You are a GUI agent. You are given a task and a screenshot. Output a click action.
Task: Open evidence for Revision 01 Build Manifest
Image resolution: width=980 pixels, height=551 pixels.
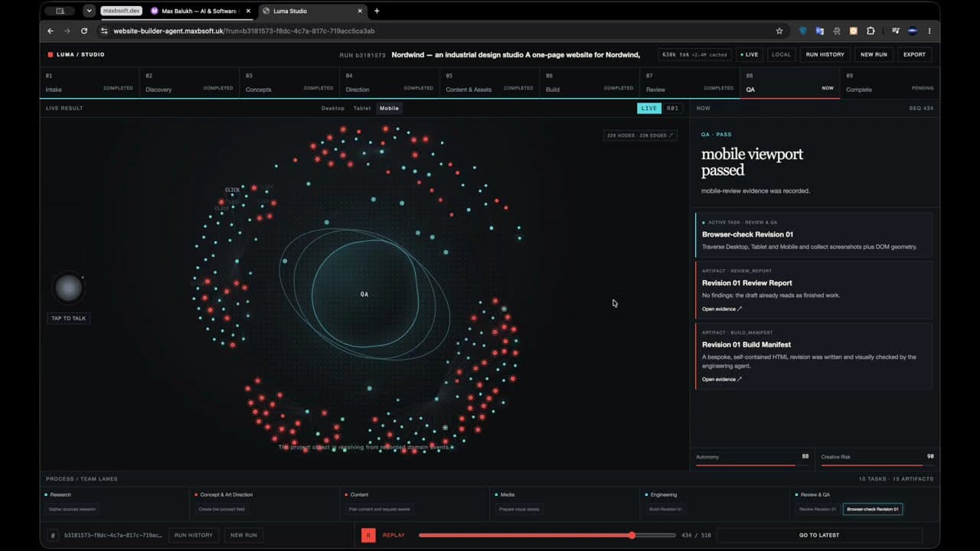(x=722, y=380)
